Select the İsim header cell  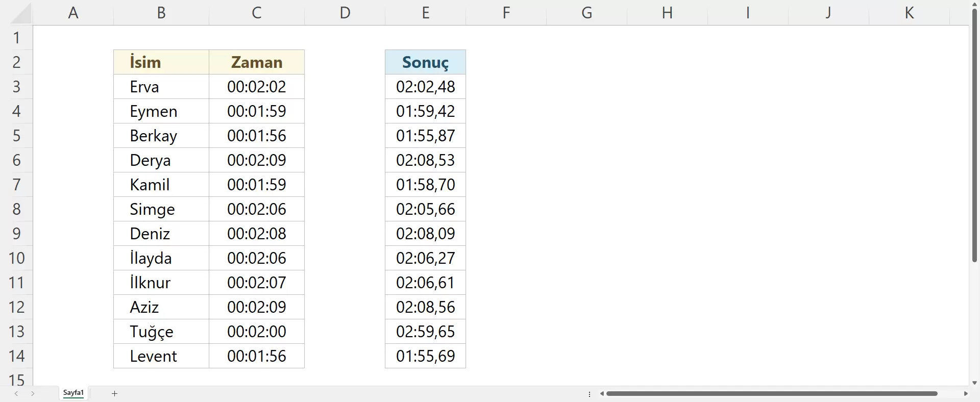coord(161,62)
